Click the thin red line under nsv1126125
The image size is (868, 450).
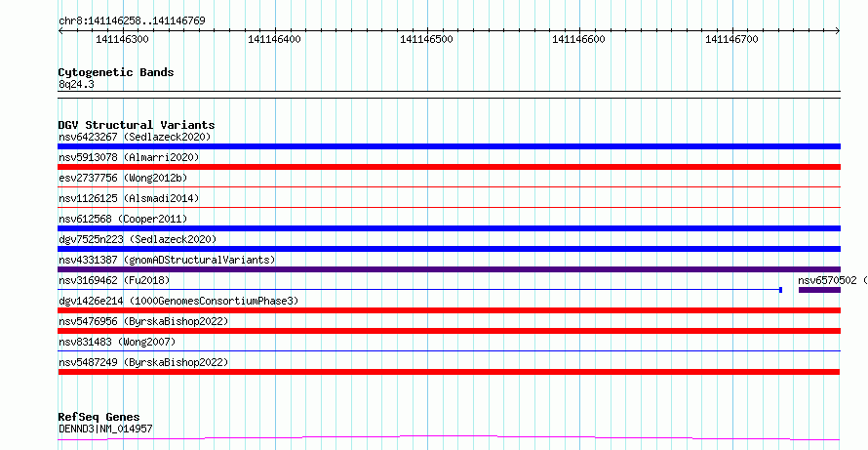coord(449,208)
